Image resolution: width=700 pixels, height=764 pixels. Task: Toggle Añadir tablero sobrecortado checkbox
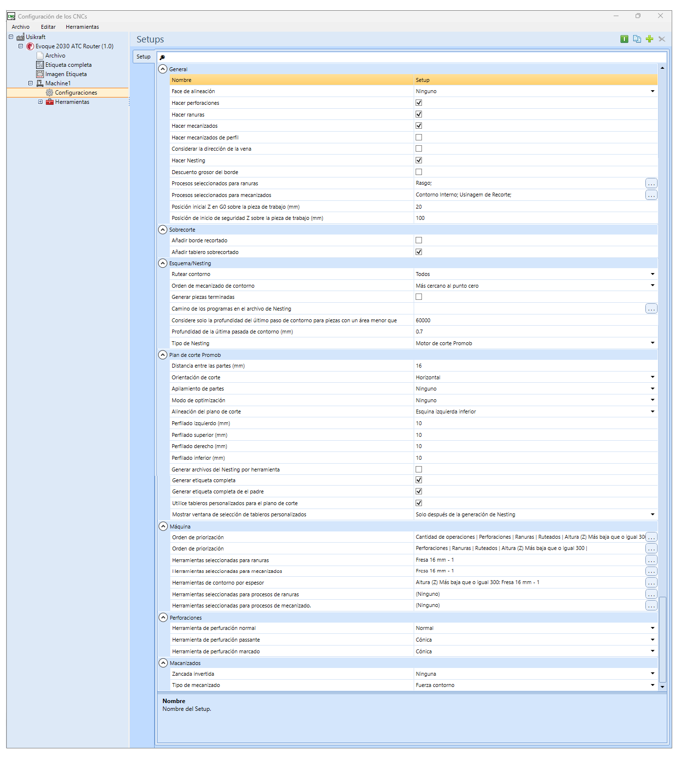(x=419, y=252)
